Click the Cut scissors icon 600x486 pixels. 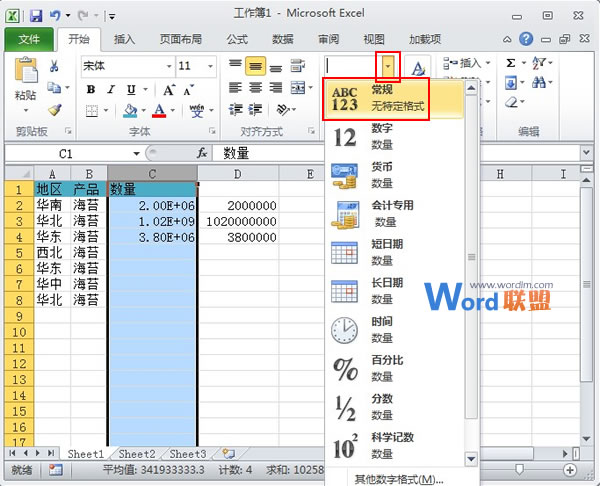54,66
